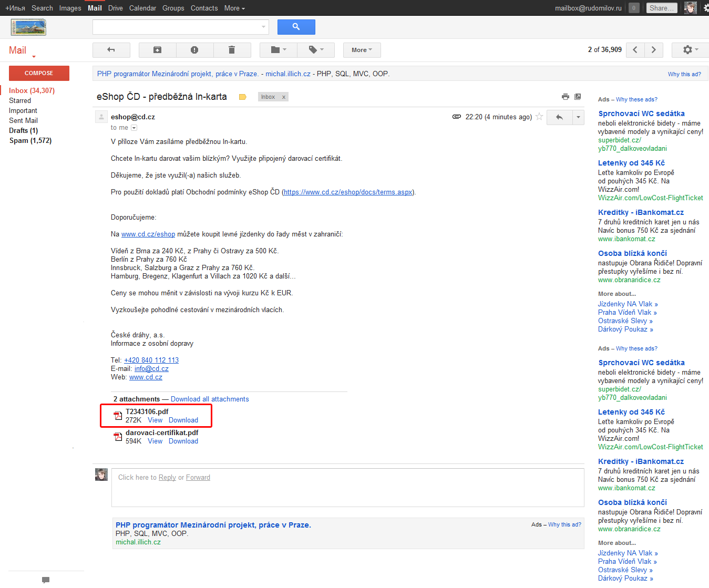The height and width of the screenshot is (588, 709).
Task: Open the conversation in a new window
Action: click(x=578, y=97)
